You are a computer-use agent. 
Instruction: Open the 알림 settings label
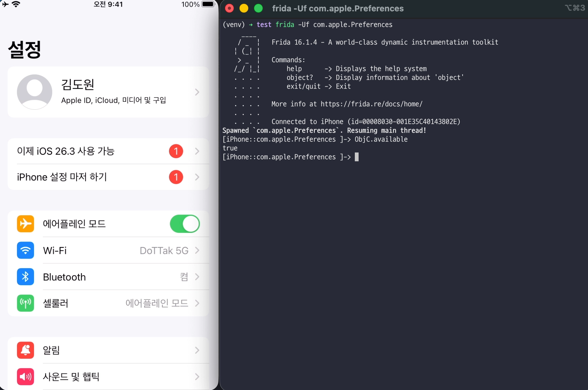[51, 350]
